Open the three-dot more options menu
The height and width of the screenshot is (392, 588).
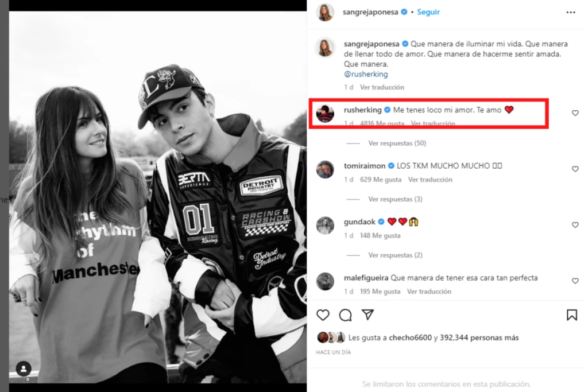(x=571, y=12)
